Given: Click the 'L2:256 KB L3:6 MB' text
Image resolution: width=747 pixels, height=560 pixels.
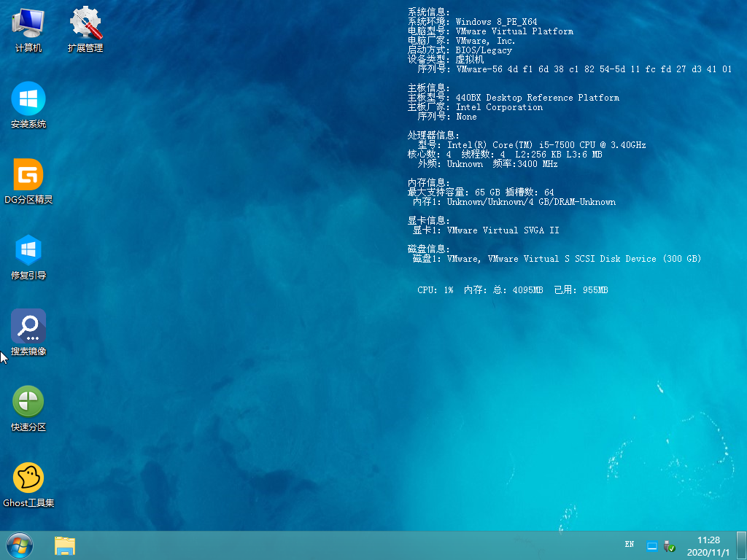Looking at the screenshot, I should pyautogui.click(x=558, y=155).
